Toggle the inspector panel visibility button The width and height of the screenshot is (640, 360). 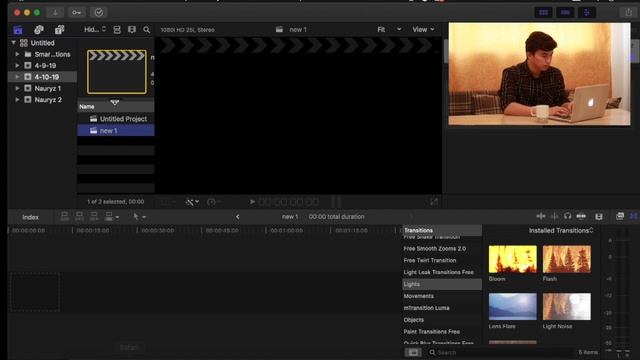[x=587, y=13]
